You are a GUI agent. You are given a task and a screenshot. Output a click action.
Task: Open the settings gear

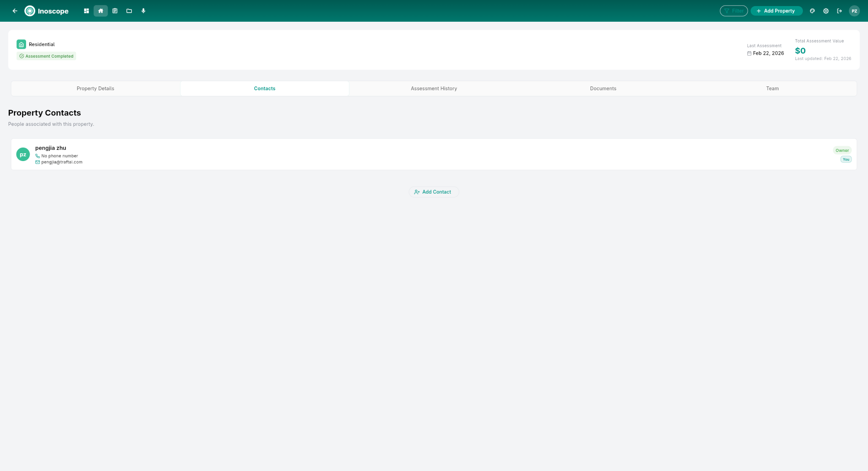(x=825, y=11)
